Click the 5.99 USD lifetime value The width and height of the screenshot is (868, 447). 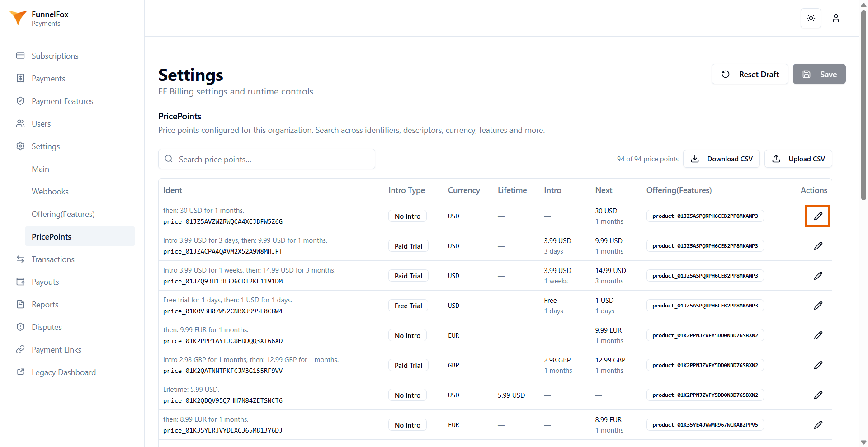(x=511, y=395)
